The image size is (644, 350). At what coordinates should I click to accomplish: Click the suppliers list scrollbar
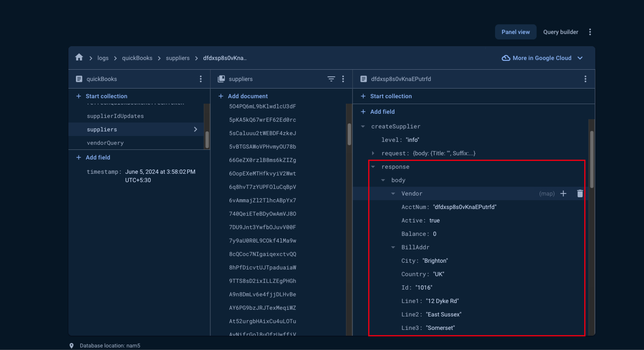pos(349,135)
